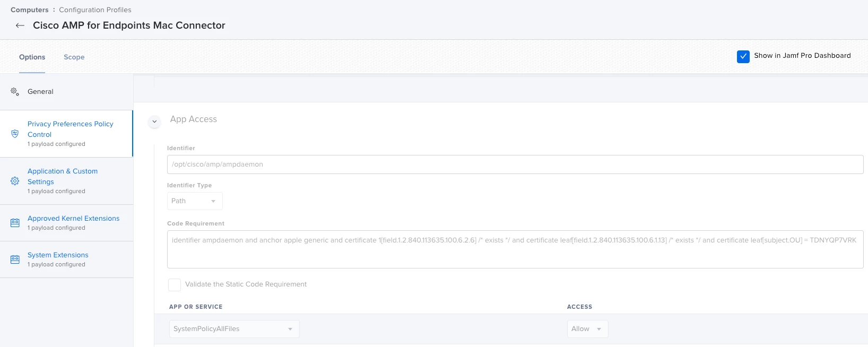
Task: Click the Show in Jamf Pro Dashboard label
Action: coord(802,56)
